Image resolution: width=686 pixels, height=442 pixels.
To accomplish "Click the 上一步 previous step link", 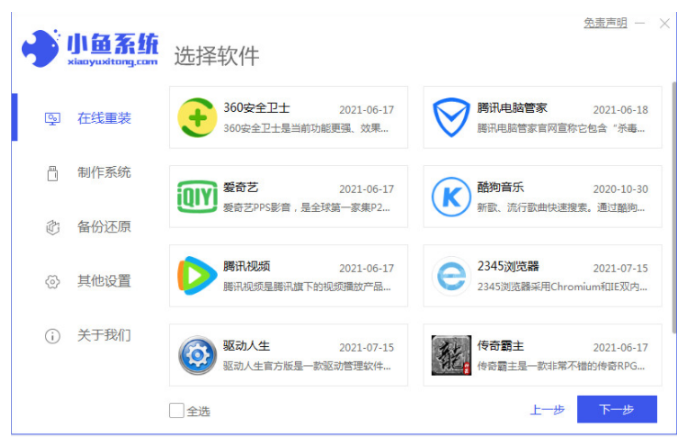I will (547, 410).
